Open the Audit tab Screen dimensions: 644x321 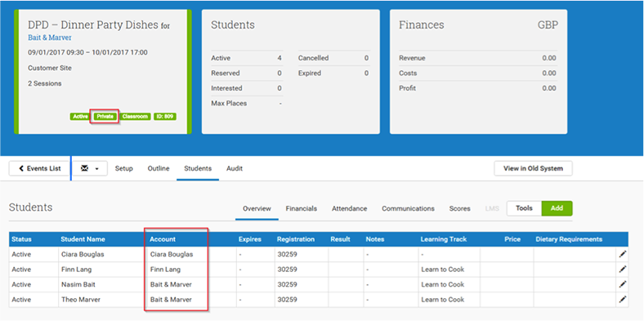click(235, 168)
